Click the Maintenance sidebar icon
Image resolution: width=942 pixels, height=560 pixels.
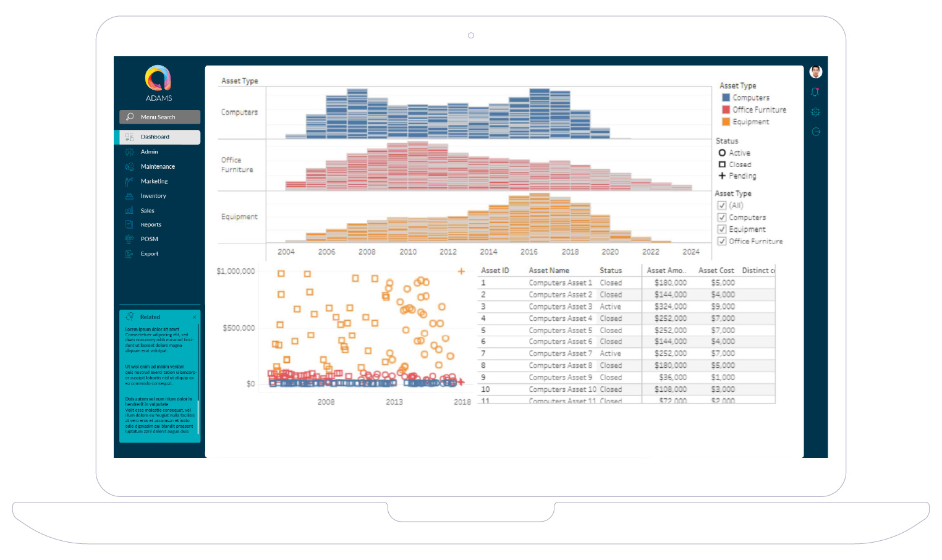click(x=129, y=167)
